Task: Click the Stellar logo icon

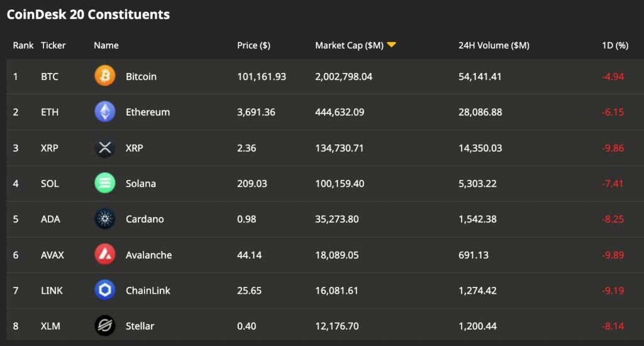Action: pos(105,326)
